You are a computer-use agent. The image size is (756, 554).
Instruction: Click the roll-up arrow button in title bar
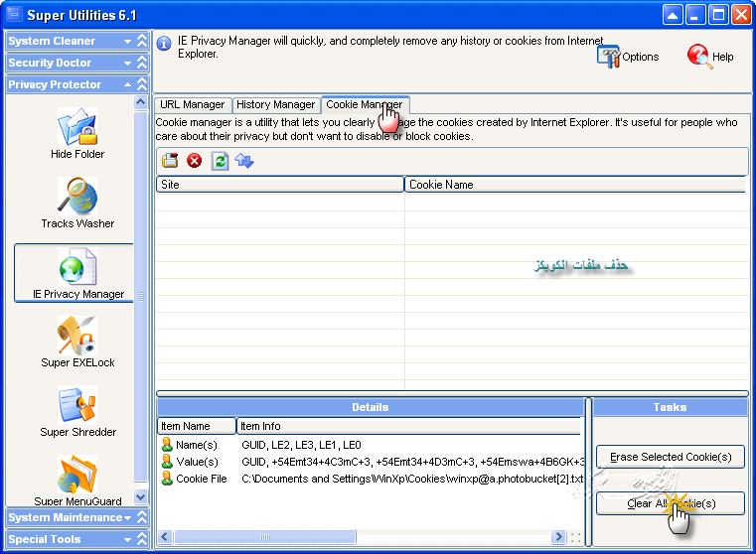click(x=673, y=15)
